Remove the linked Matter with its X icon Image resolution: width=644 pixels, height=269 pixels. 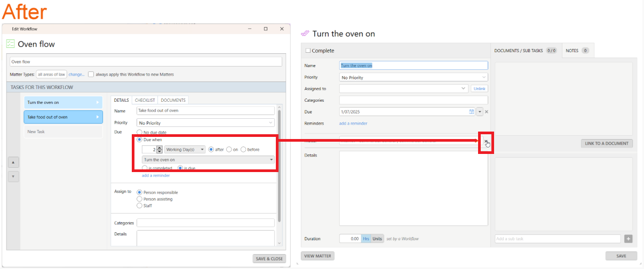click(x=486, y=141)
